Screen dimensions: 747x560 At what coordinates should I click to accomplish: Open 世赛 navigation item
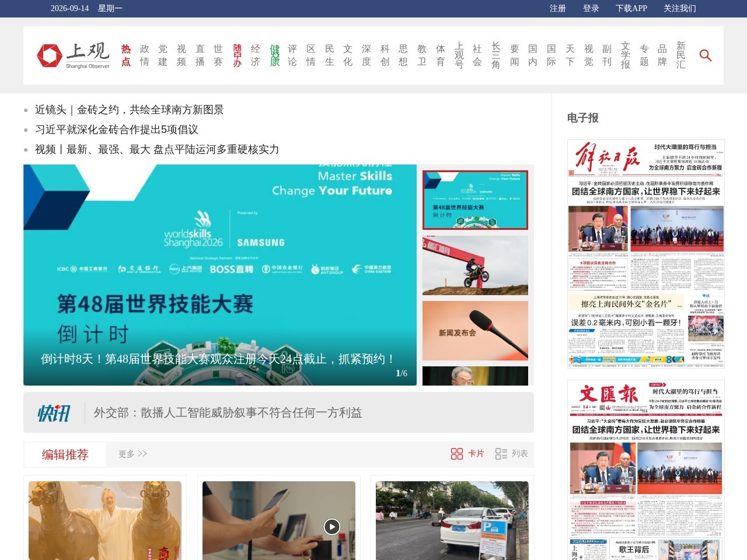coord(218,55)
